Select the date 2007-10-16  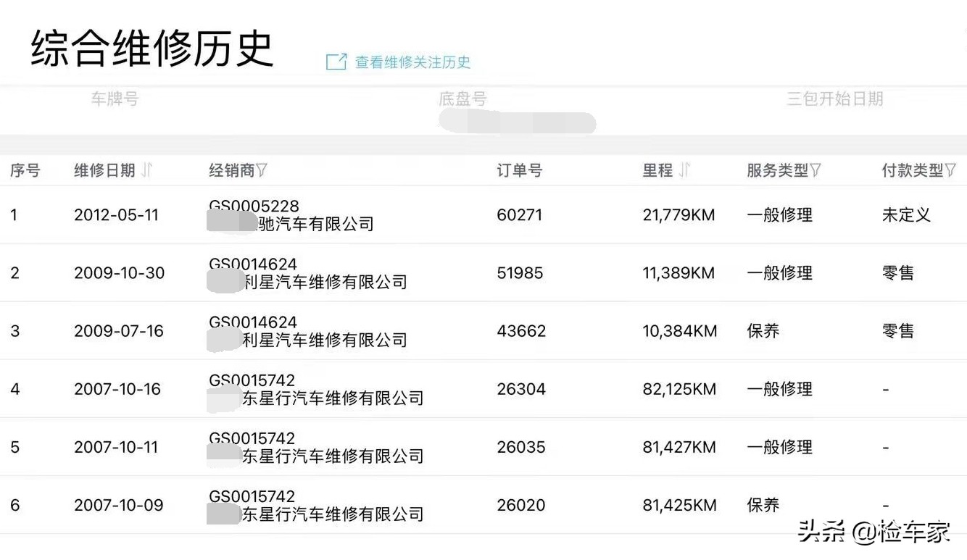(117, 389)
